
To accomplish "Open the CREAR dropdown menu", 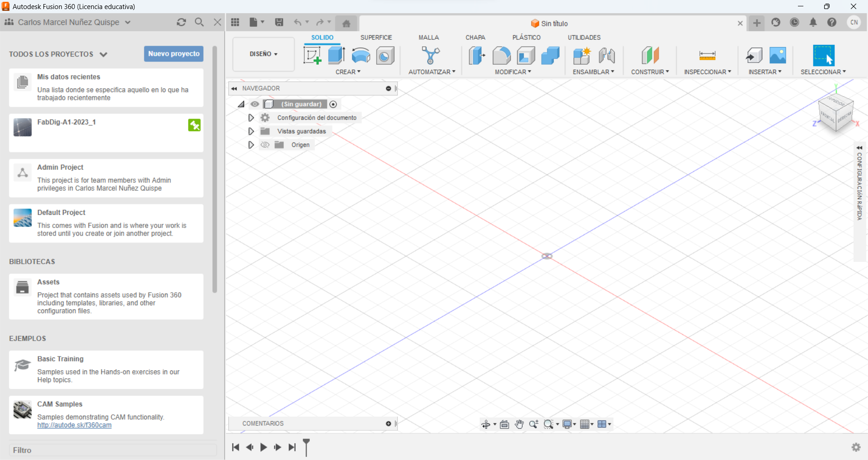I will tap(348, 72).
